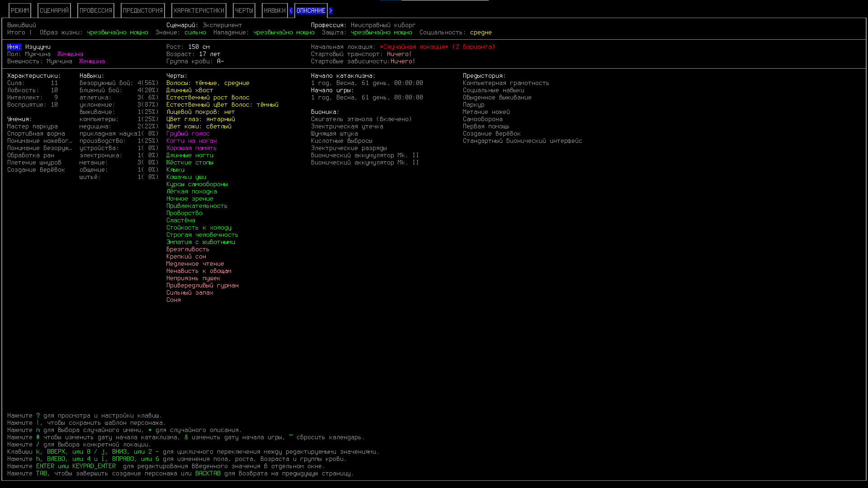Switch to the НАВЫКИ tab

coord(274,11)
